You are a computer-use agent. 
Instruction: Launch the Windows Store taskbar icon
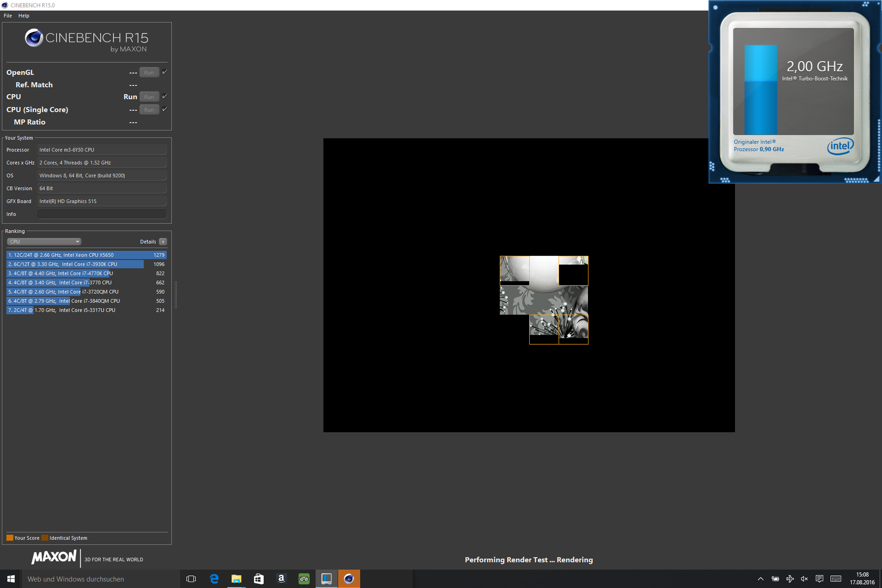click(259, 579)
